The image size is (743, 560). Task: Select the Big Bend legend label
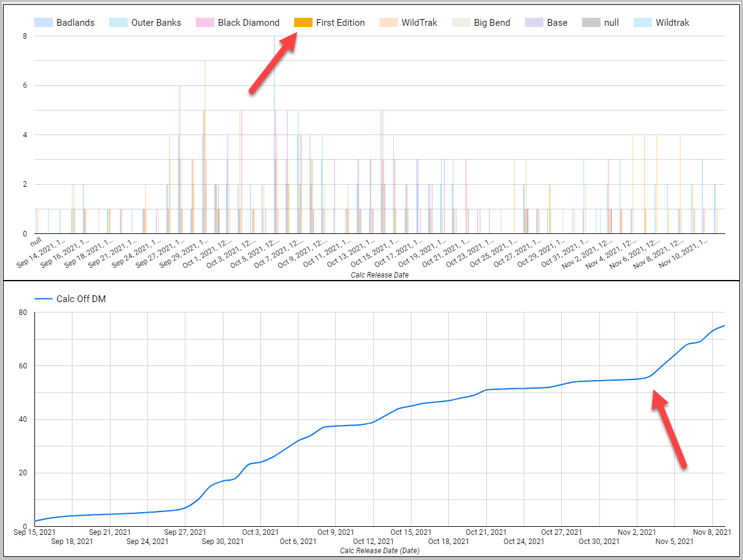pos(492,23)
